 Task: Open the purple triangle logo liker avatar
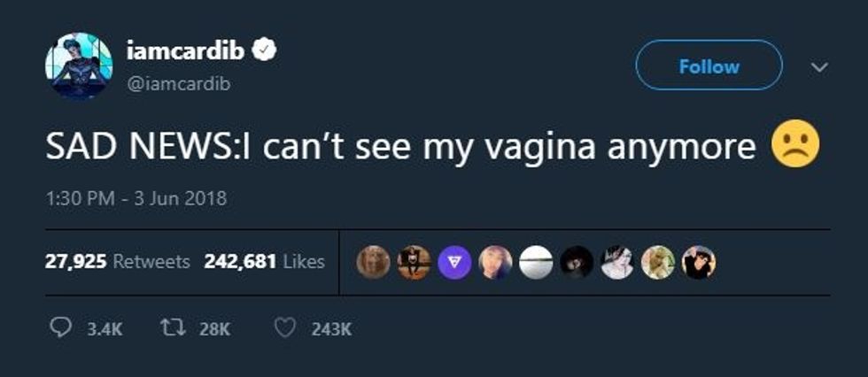pyautogui.click(x=454, y=262)
